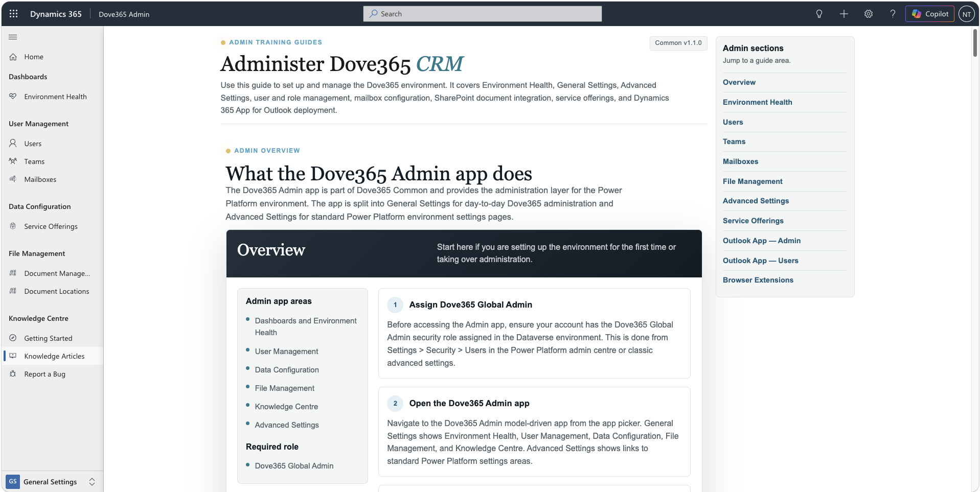980x492 pixels.
Task: Click the Dove365 Admin app name
Action: 124,14
